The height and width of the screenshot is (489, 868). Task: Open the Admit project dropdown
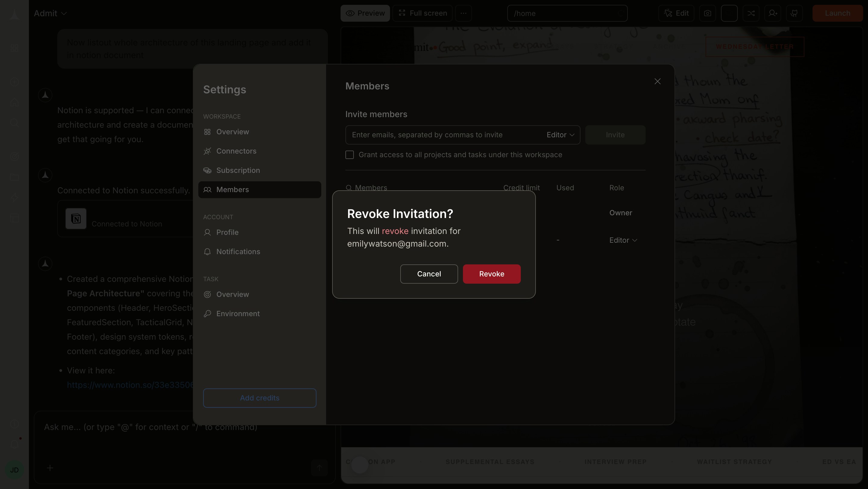click(50, 14)
